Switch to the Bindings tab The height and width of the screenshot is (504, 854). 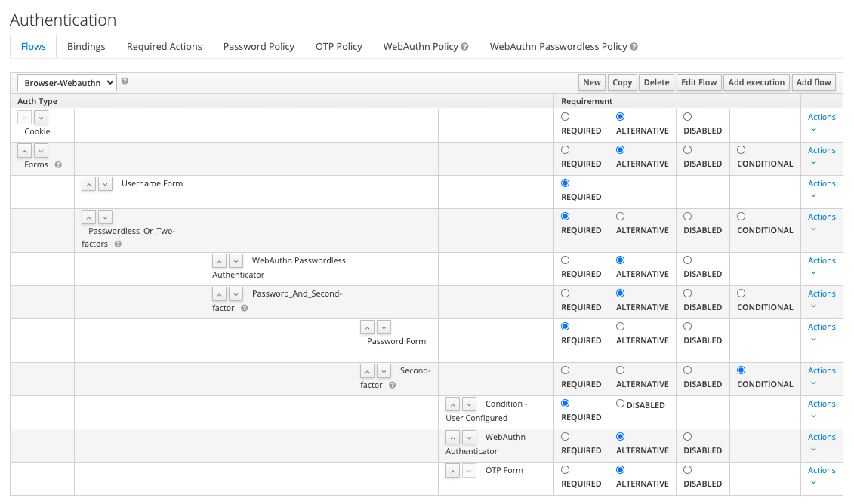point(86,46)
